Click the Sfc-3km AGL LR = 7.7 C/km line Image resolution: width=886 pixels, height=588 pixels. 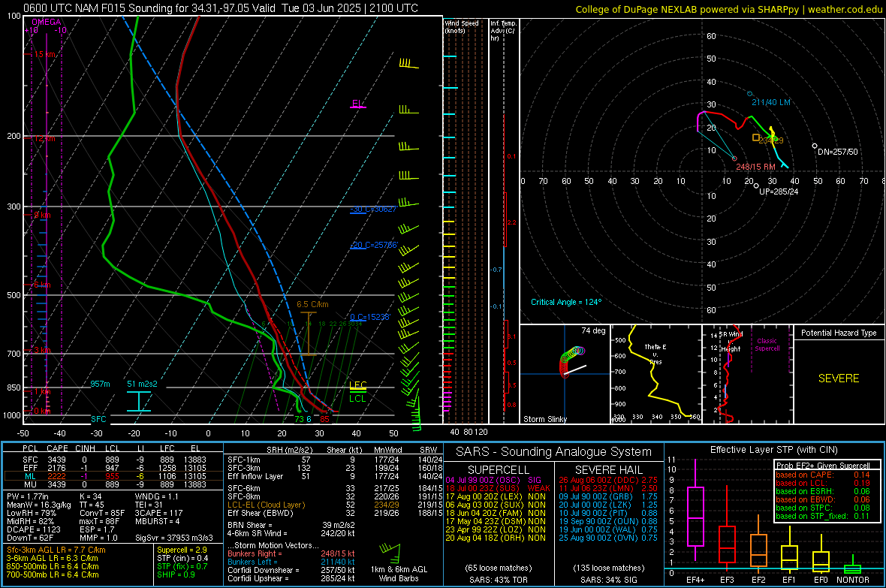click(x=56, y=550)
